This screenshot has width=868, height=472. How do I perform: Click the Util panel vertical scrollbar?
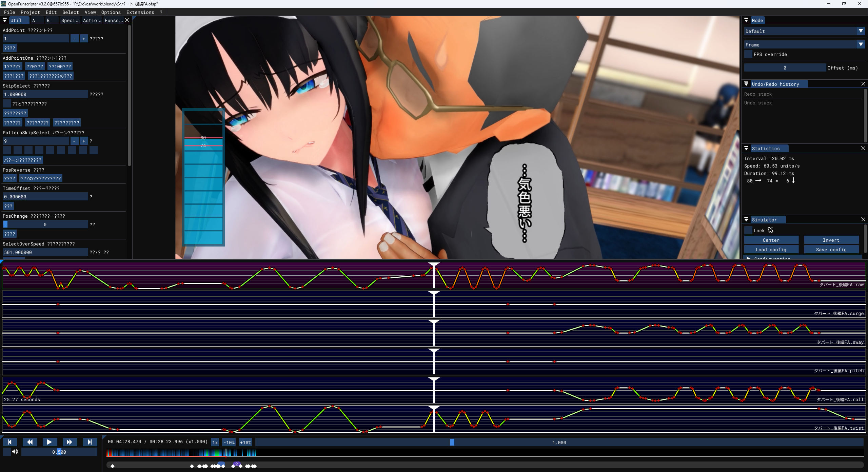[x=129, y=95]
